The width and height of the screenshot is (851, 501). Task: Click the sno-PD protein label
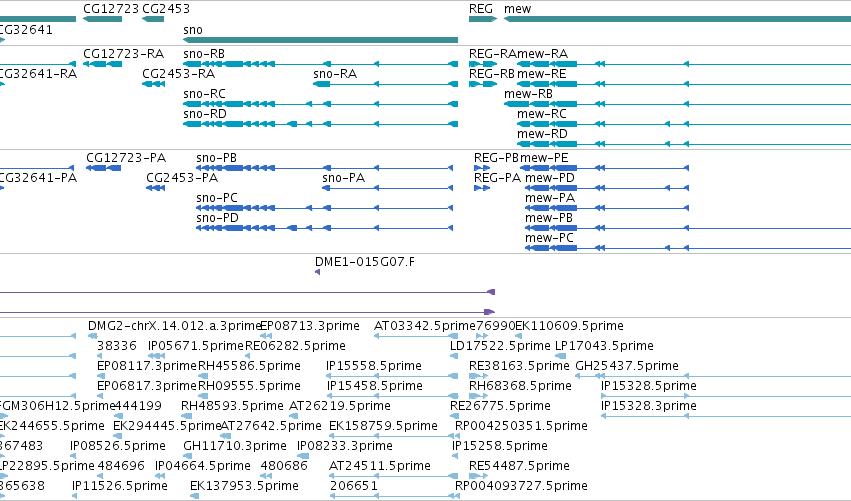(x=218, y=218)
